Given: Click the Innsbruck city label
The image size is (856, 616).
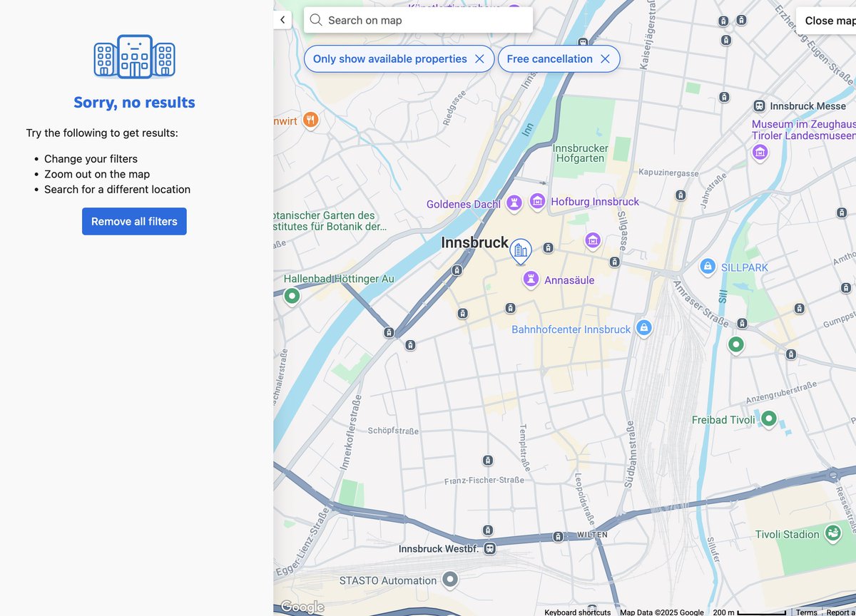Looking at the screenshot, I should pos(475,242).
